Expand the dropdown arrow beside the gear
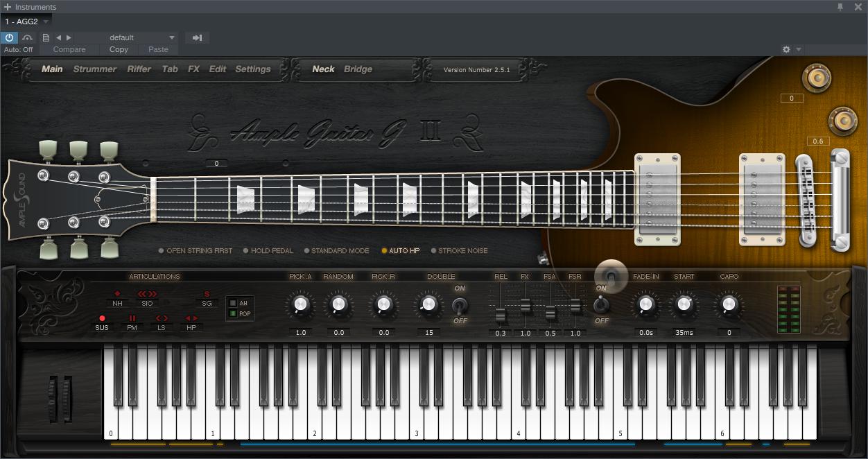 [799, 49]
